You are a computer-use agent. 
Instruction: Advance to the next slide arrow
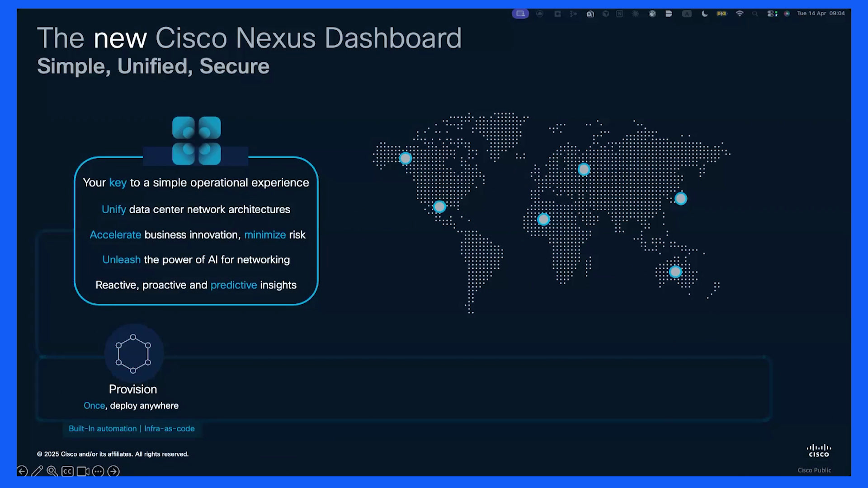(x=113, y=471)
